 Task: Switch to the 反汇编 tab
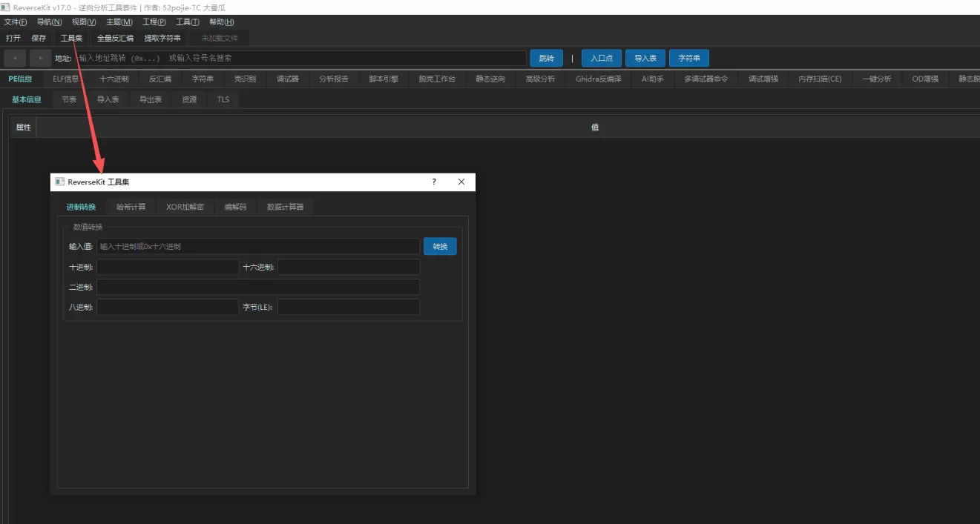(x=160, y=79)
